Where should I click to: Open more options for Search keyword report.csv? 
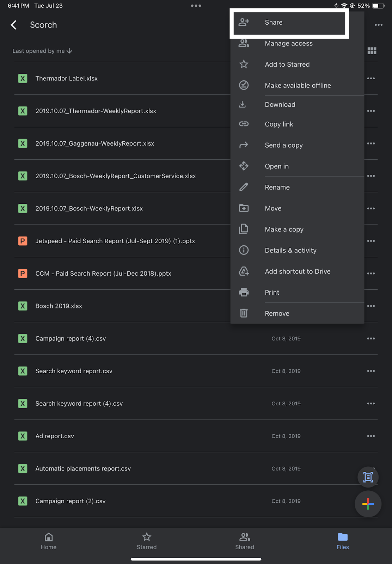point(371,371)
